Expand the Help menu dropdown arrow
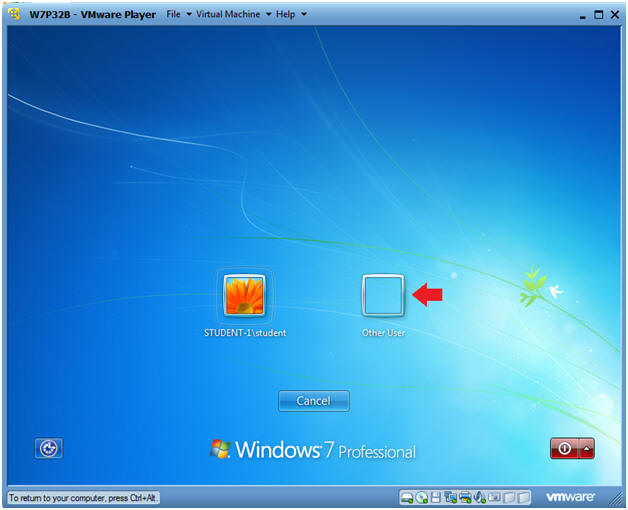Image resolution: width=628 pixels, height=510 pixels. 304,14
